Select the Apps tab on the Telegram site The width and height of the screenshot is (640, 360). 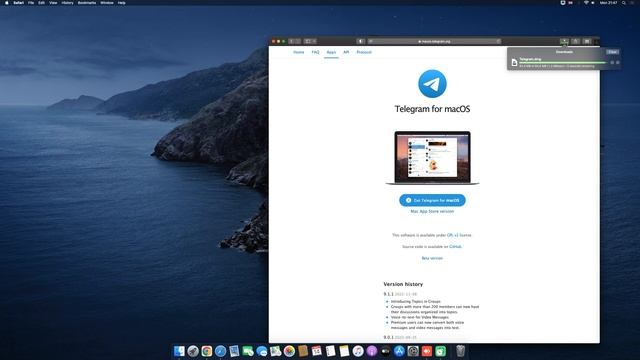point(331,52)
